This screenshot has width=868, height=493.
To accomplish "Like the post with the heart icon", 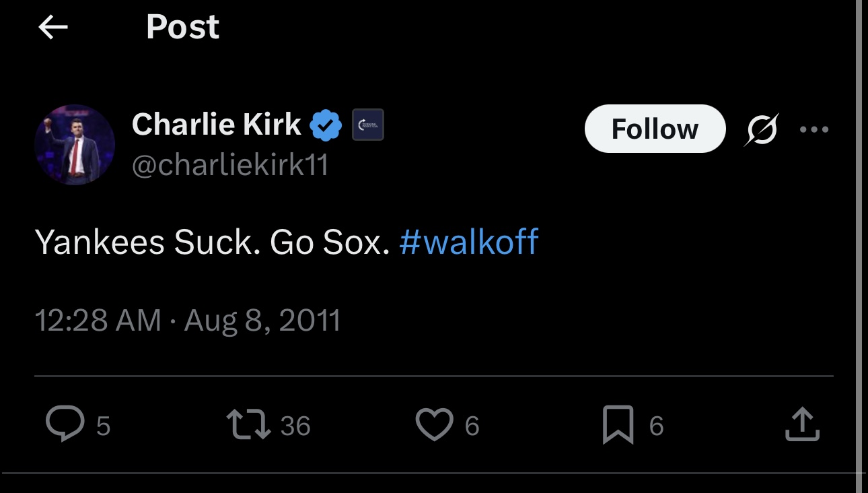I will point(434,425).
